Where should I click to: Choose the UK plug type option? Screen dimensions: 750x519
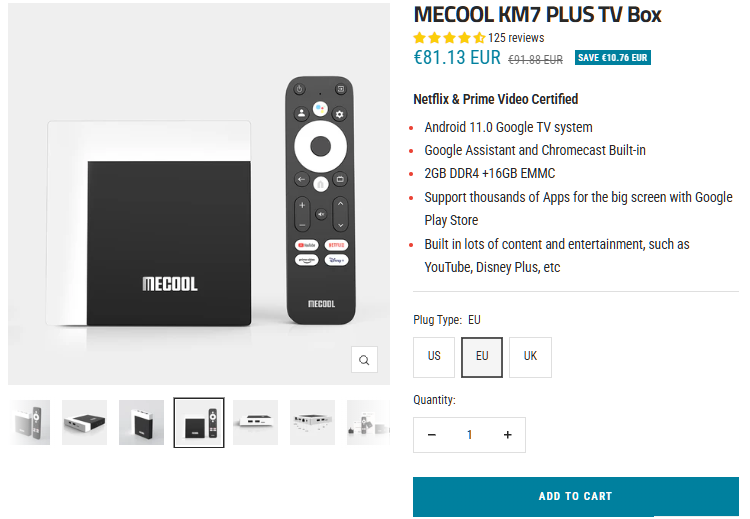530,357
